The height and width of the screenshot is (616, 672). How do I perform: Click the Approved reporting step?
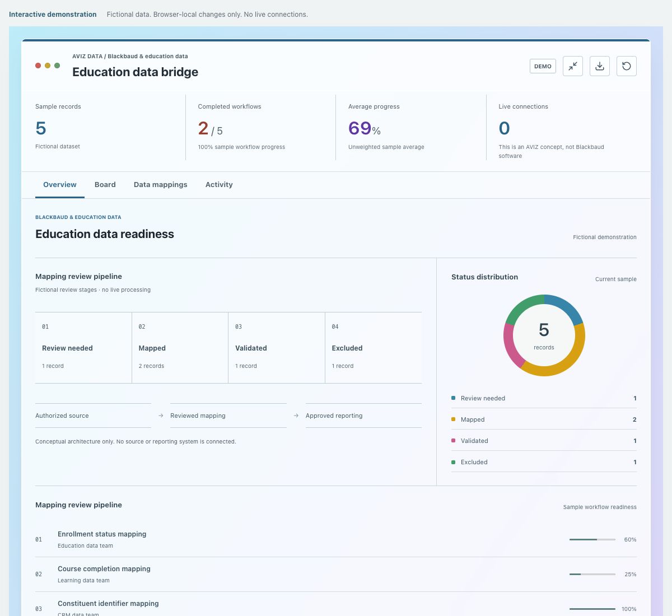(x=363, y=416)
